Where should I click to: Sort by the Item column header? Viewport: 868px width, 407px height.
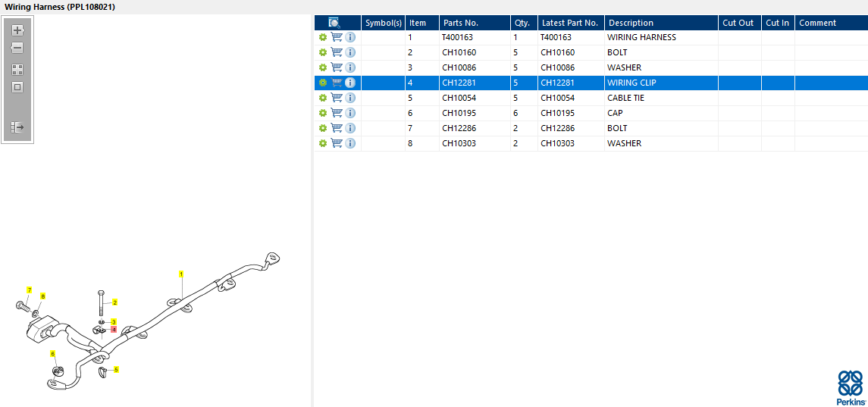(x=422, y=23)
